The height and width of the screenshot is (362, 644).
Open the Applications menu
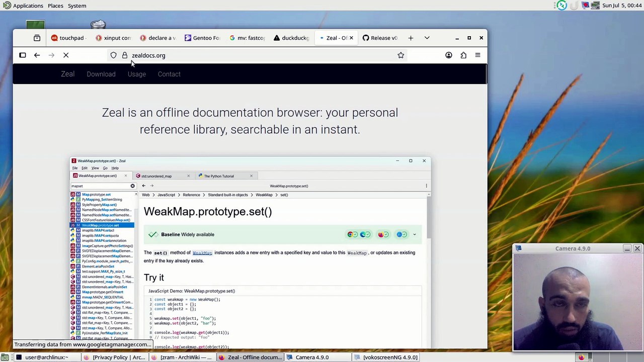coord(23,6)
